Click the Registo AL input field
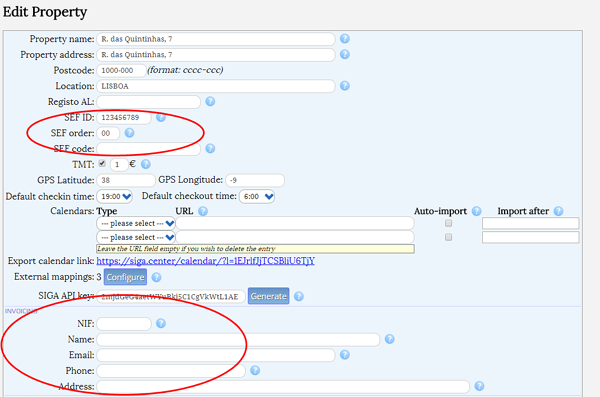Screen dimensions: 600x397 point(148,102)
